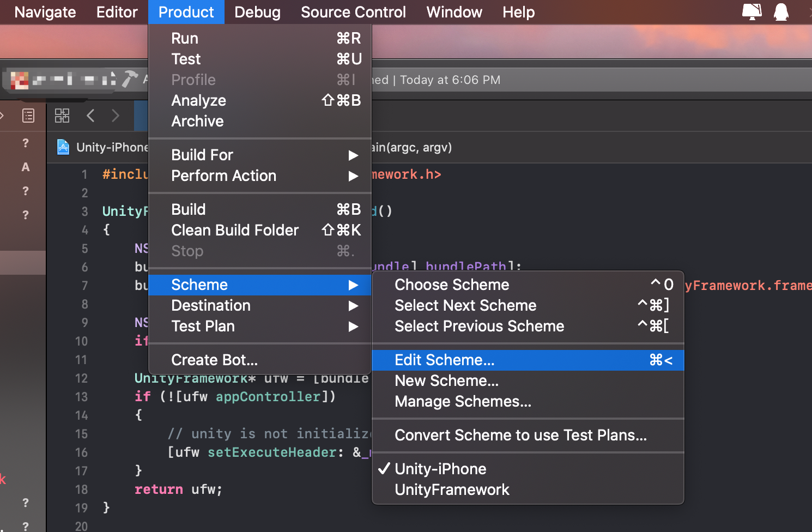This screenshot has width=812, height=532.
Task: Click line number 18 in gutter
Action: pos(81,489)
